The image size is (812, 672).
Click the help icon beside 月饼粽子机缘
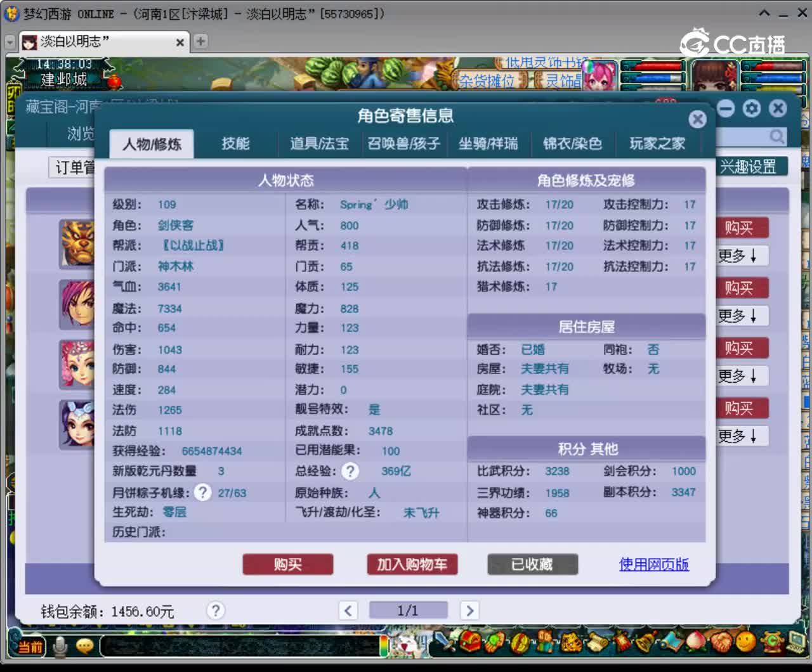tap(202, 493)
